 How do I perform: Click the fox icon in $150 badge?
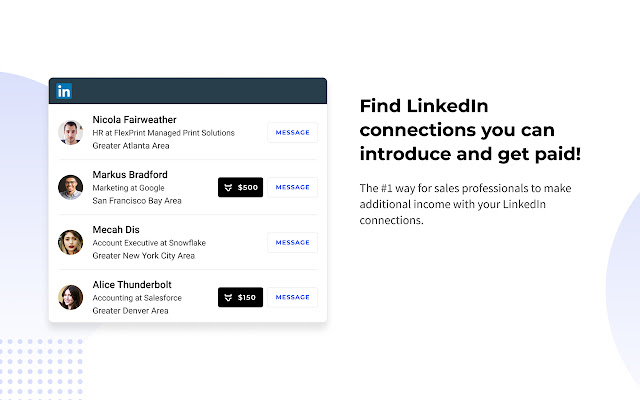[x=228, y=297]
